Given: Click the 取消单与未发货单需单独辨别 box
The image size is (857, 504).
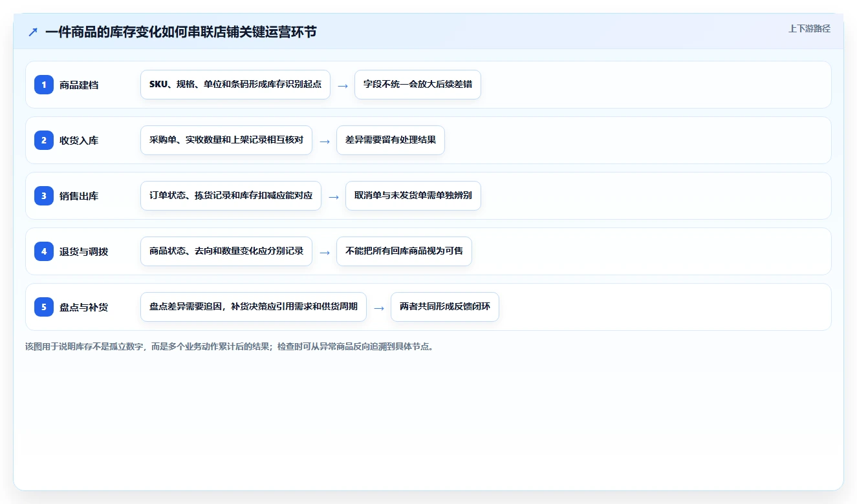Looking at the screenshot, I should click(x=413, y=196).
